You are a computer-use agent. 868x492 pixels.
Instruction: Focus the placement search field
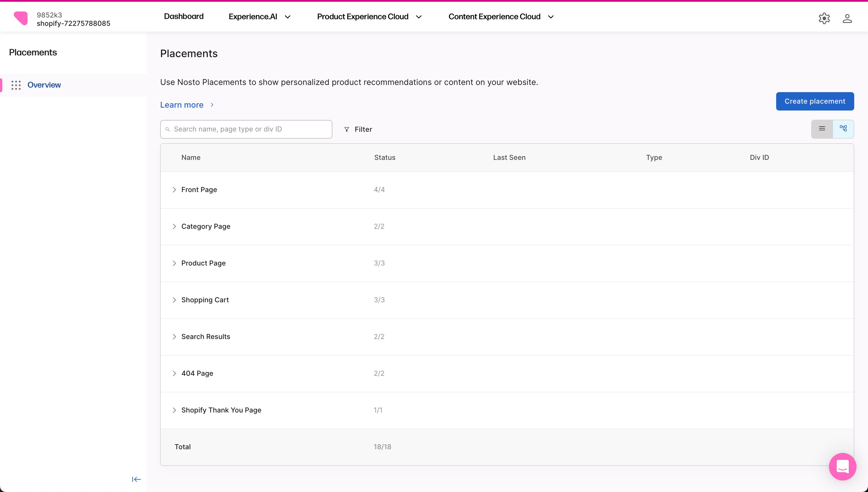click(x=250, y=129)
